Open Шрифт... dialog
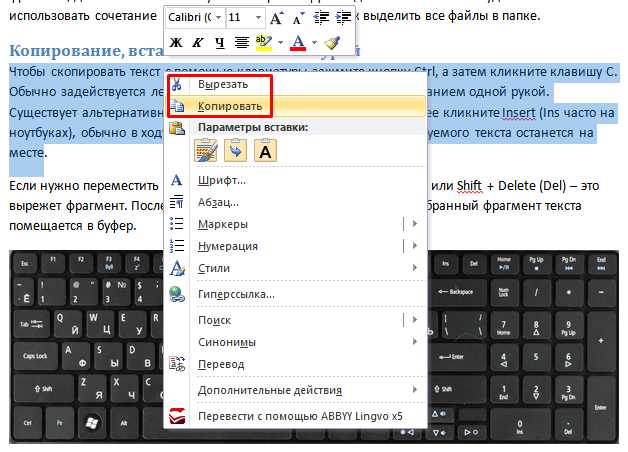Screen dimensions: 628x452 pos(296,181)
